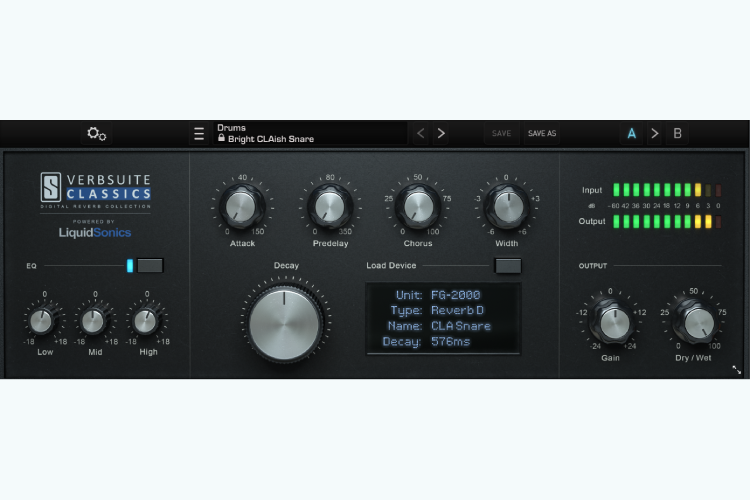This screenshot has width=750, height=500.
Task: Click the Width knob
Action: (507, 207)
